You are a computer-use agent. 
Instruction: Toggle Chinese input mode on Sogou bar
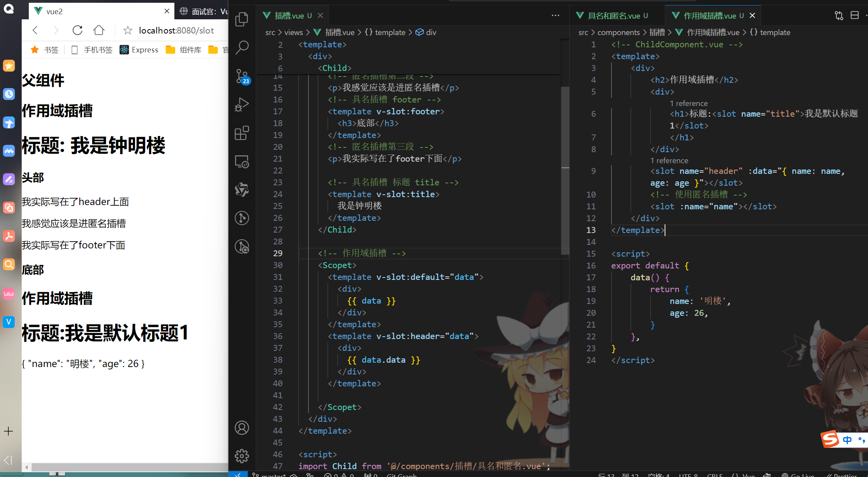pos(847,440)
